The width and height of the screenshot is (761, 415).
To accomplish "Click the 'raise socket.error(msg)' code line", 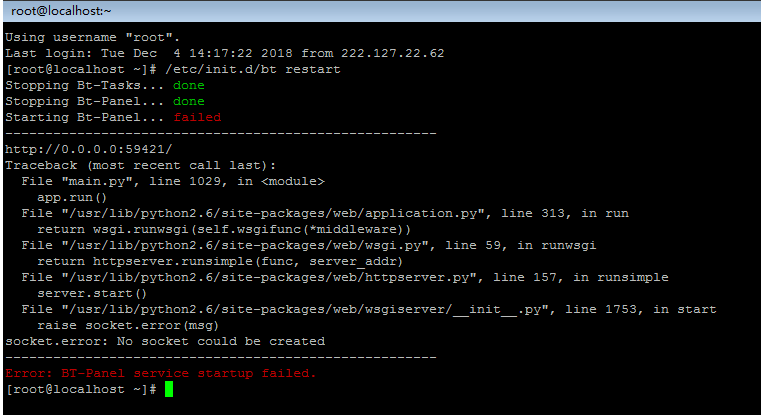I will [x=128, y=325].
